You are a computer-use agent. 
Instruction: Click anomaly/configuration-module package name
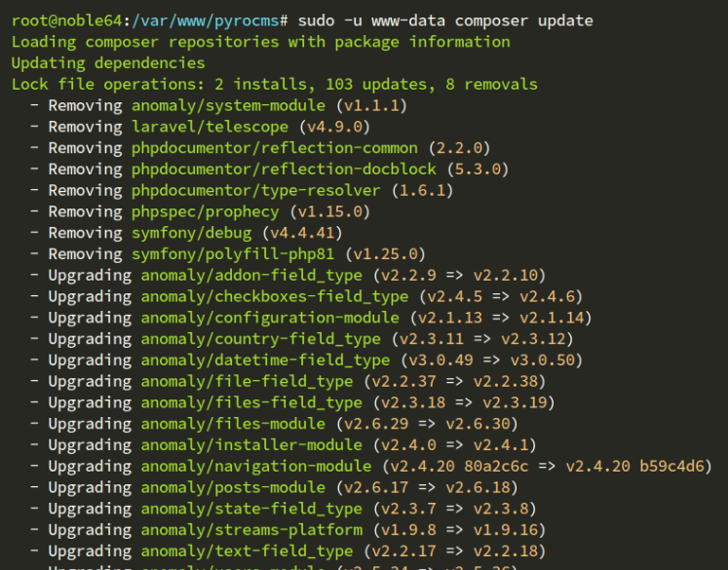269,318
